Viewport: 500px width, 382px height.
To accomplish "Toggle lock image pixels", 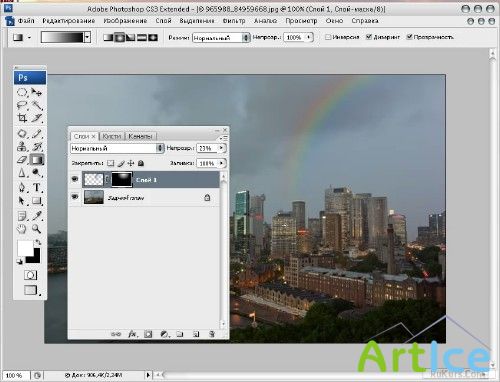I will (121, 163).
